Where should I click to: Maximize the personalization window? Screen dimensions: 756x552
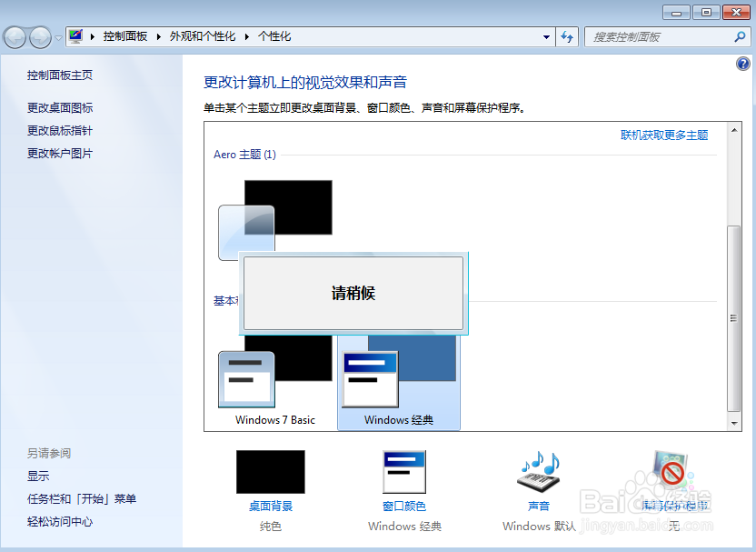tap(706, 13)
